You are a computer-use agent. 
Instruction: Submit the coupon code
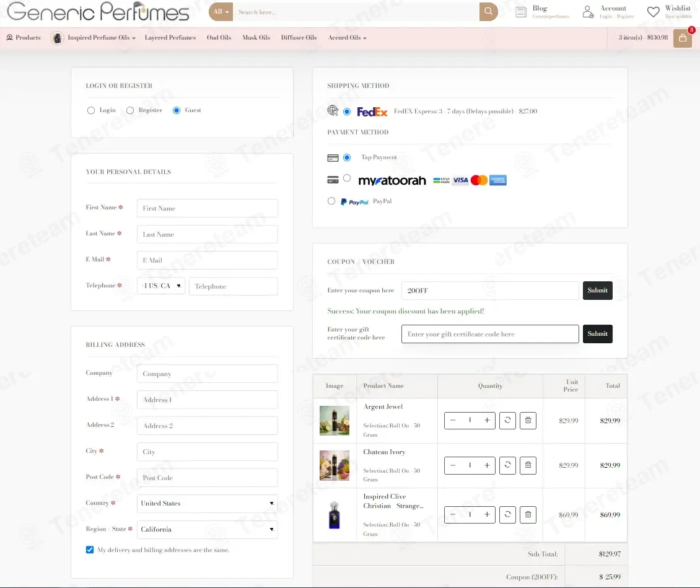coord(597,290)
